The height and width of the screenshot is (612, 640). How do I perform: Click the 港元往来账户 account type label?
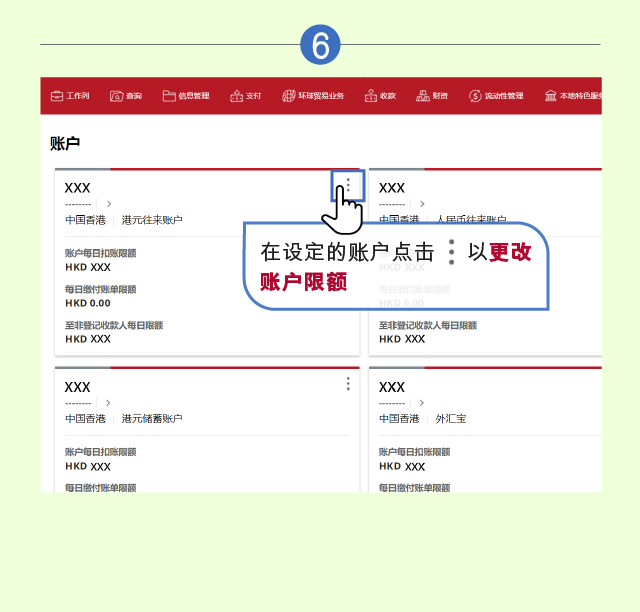(152, 220)
